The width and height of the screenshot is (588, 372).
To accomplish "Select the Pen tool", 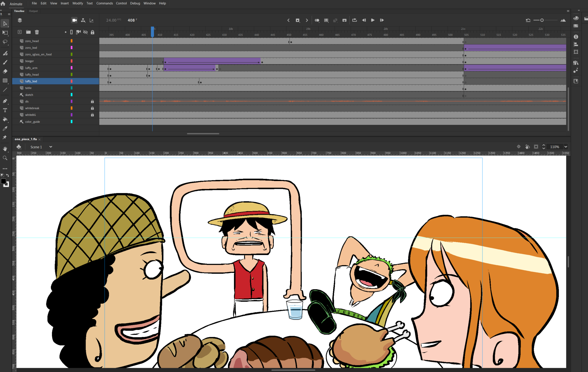I will pyautogui.click(x=5, y=101).
